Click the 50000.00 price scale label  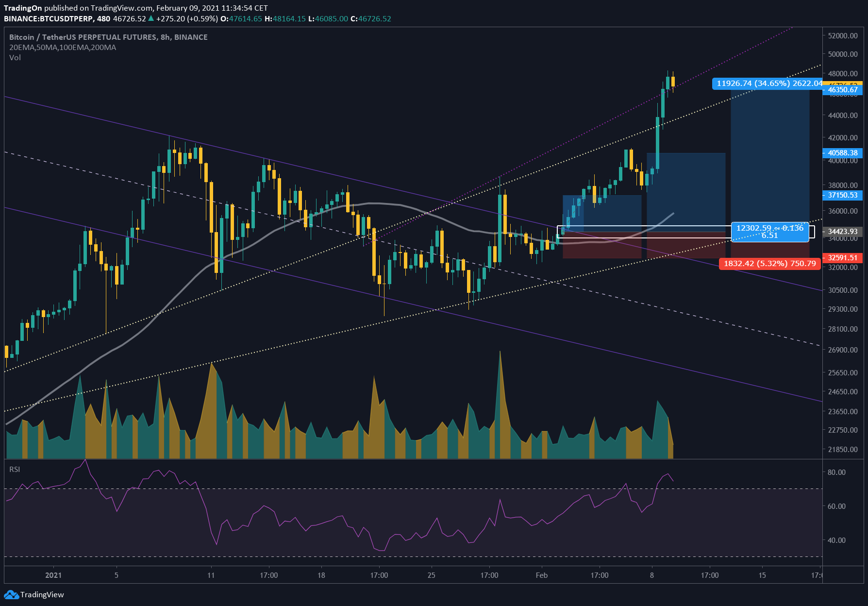[x=843, y=54]
